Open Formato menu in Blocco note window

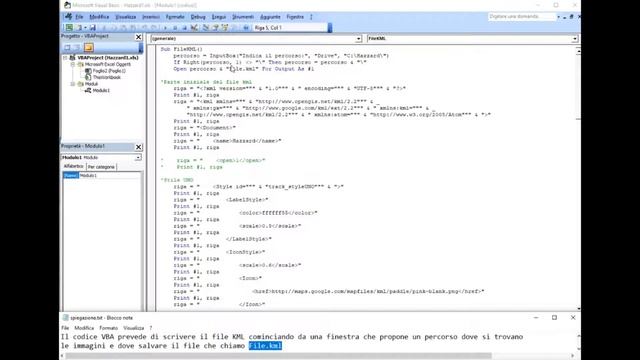[108, 328]
